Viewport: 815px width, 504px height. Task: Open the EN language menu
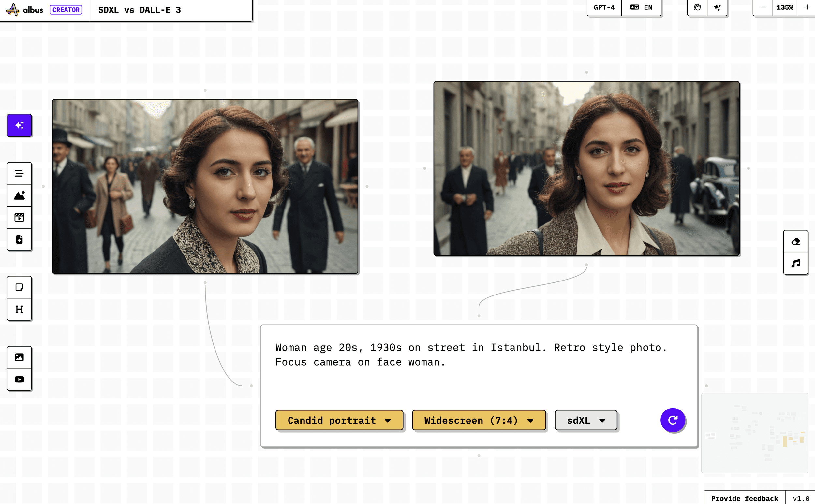(x=641, y=7)
